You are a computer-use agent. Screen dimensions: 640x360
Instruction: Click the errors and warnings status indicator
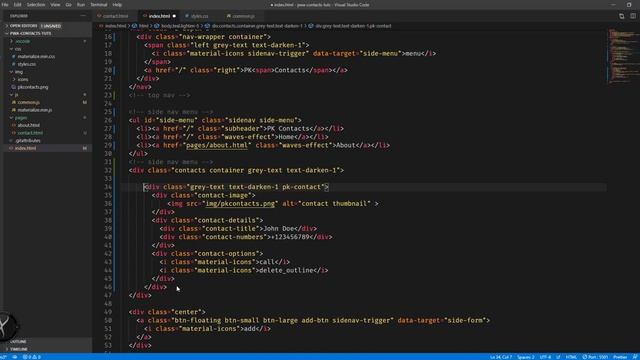point(32,357)
